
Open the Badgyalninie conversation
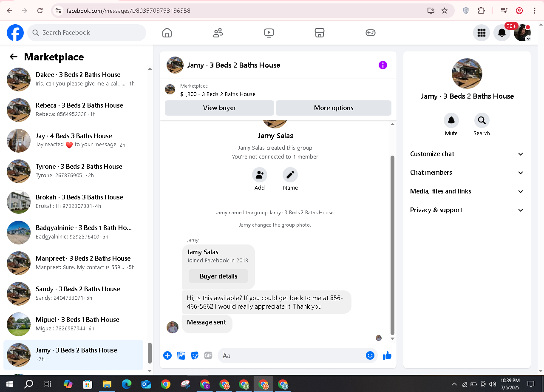click(74, 233)
